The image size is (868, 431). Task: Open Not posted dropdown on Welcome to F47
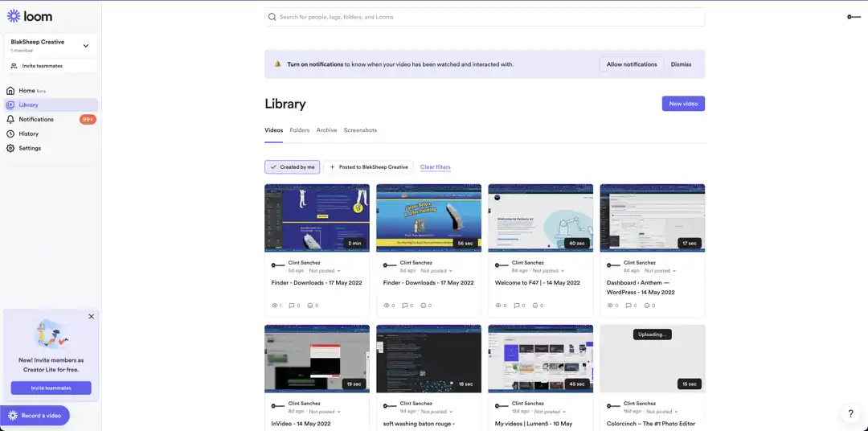click(548, 271)
